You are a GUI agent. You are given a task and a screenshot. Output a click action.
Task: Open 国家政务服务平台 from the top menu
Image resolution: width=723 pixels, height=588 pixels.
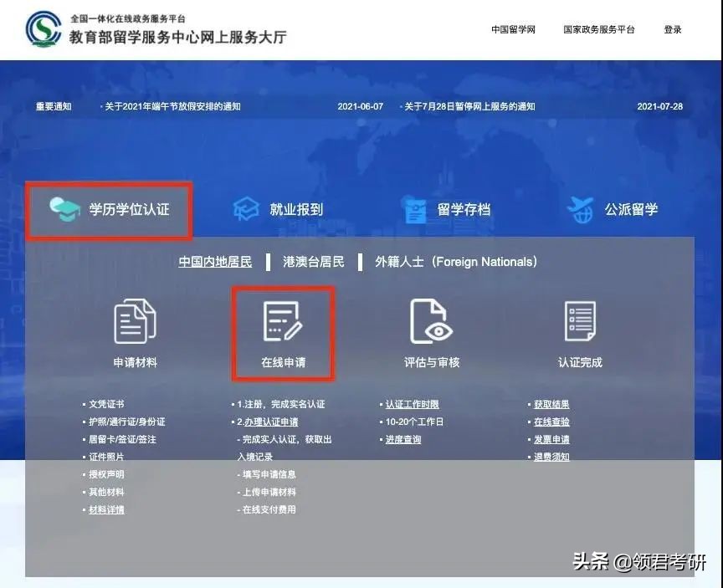coord(597,29)
